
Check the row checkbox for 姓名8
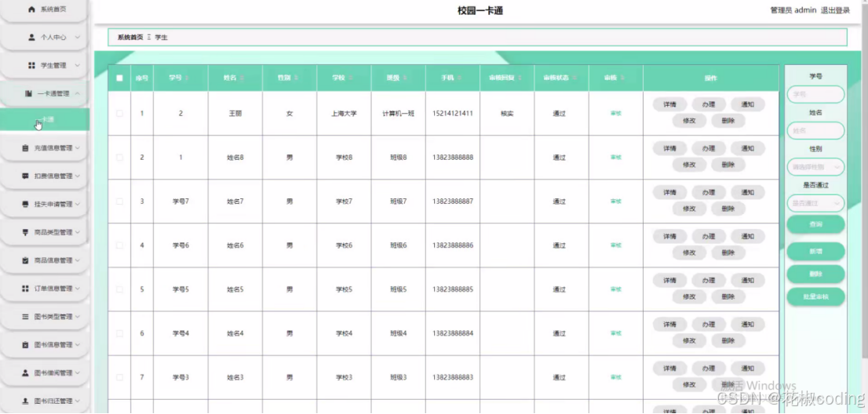pos(119,158)
